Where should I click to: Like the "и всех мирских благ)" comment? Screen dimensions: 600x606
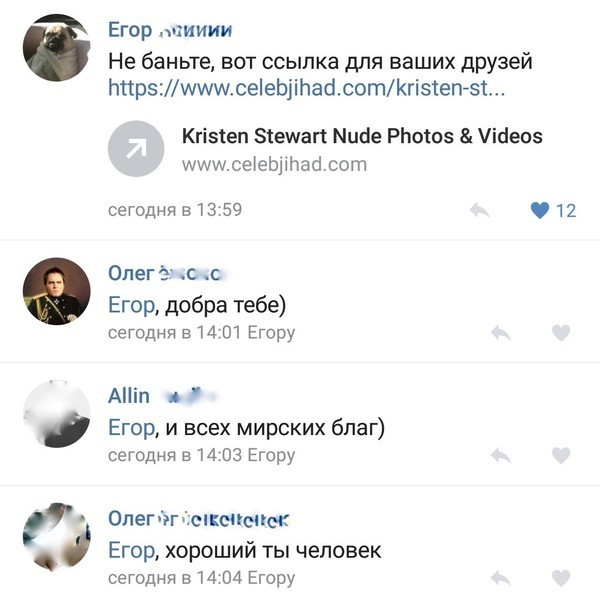561,456
